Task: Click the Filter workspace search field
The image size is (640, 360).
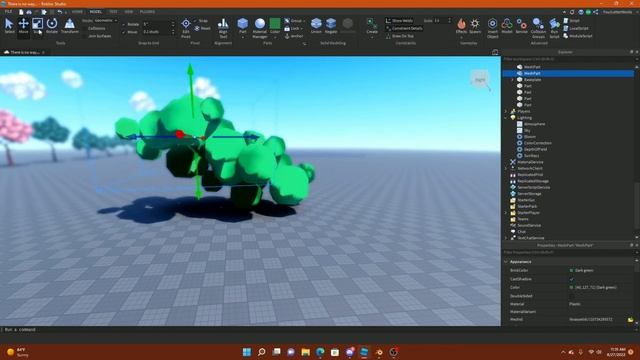Action: (567, 59)
